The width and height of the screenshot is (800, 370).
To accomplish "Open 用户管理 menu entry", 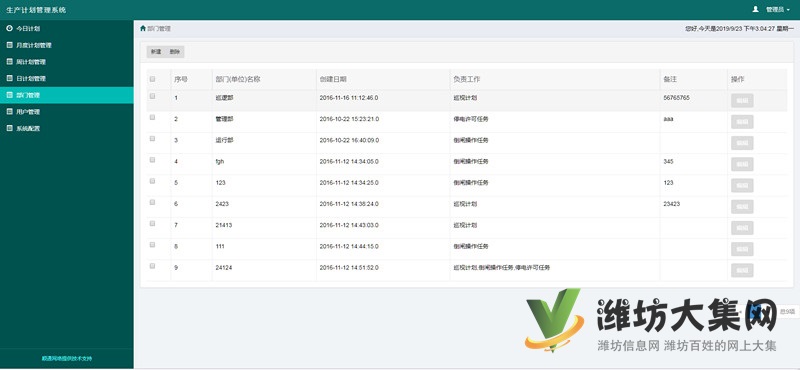I will [x=67, y=112].
